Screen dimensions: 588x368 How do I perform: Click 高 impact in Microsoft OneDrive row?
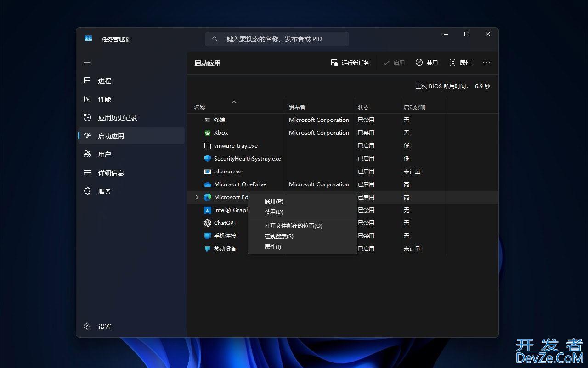(x=407, y=184)
